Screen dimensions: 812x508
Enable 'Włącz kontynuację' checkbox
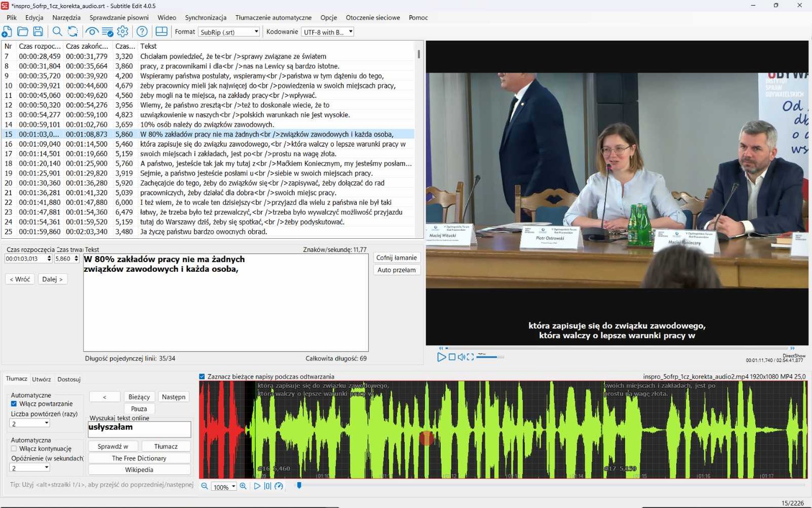tap(14, 449)
